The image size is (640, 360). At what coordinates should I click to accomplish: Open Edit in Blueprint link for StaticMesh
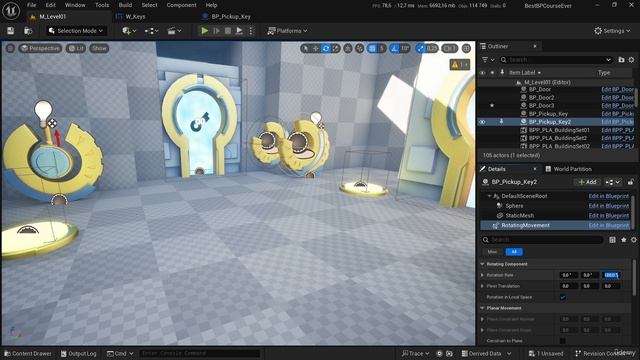[x=609, y=216]
